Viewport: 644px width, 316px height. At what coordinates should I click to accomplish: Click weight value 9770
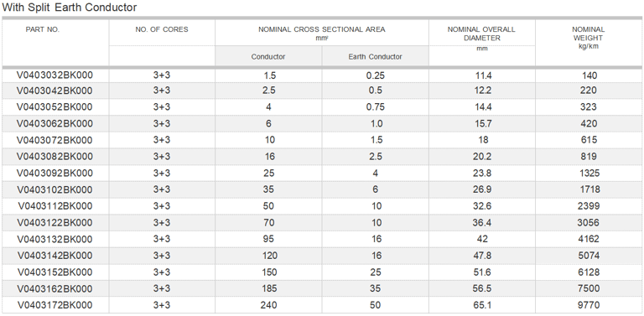coord(589,305)
